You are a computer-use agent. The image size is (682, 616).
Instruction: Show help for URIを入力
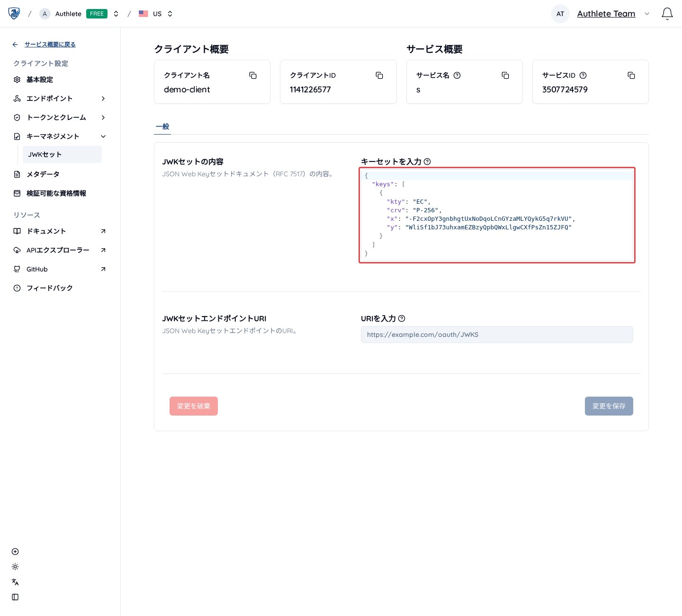(x=402, y=318)
